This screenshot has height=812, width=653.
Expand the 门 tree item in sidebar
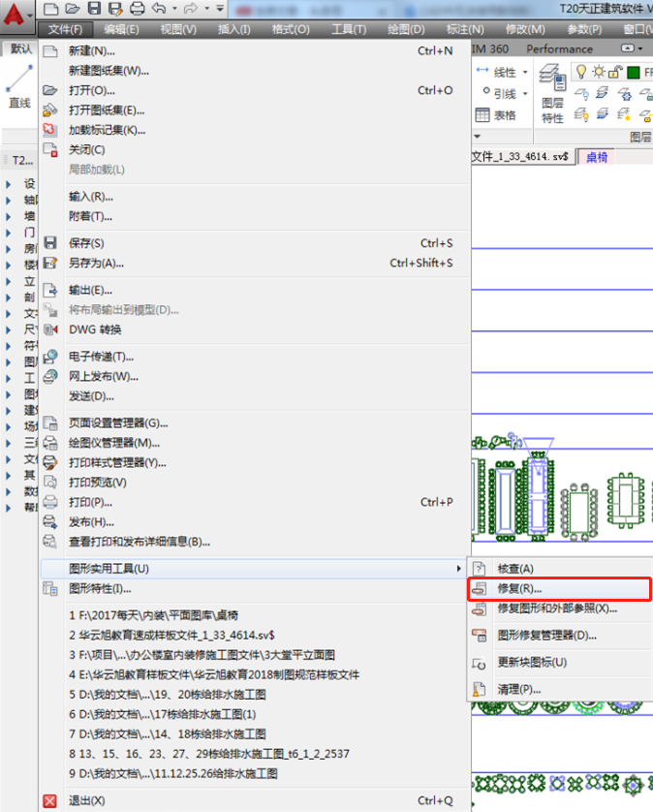pyautogui.click(x=9, y=233)
